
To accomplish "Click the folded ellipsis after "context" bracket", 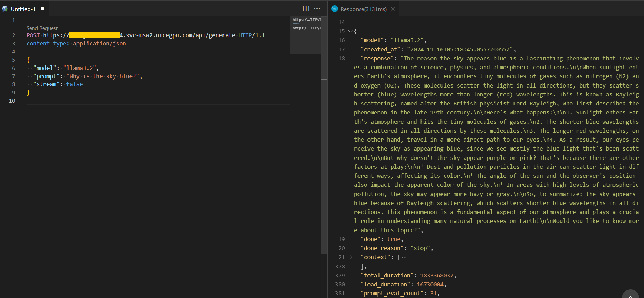I will click(404, 257).
